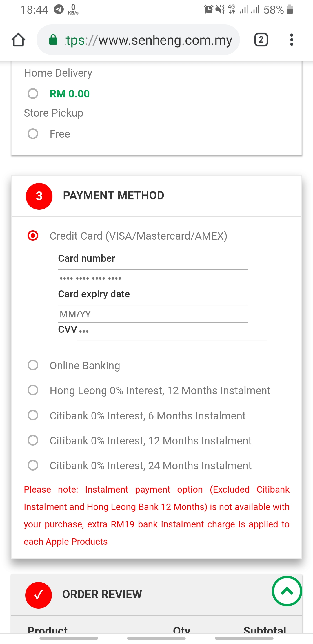Tap the green scroll-to-top arrow button
The width and height of the screenshot is (313, 644).
(x=287, y=591)
